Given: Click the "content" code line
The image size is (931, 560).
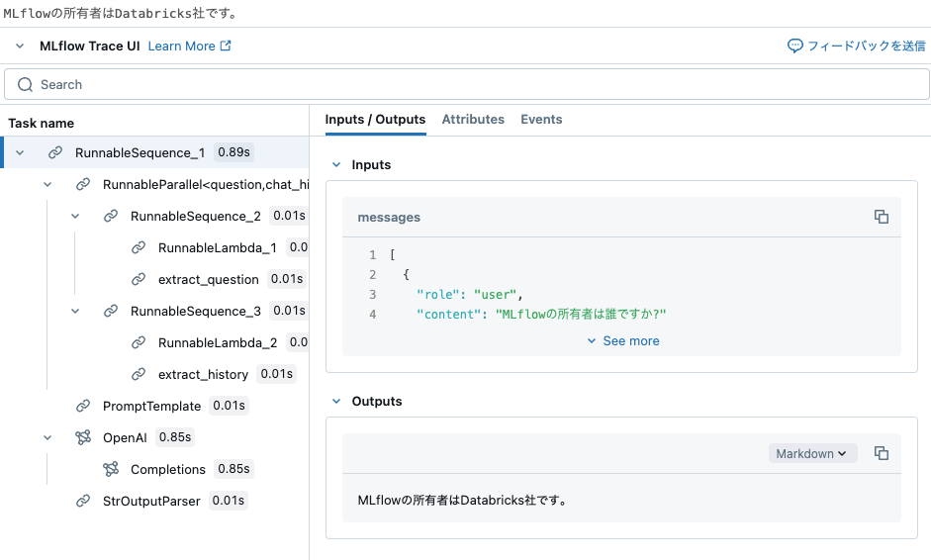Looking at the screenshot, I should point(541,315).
